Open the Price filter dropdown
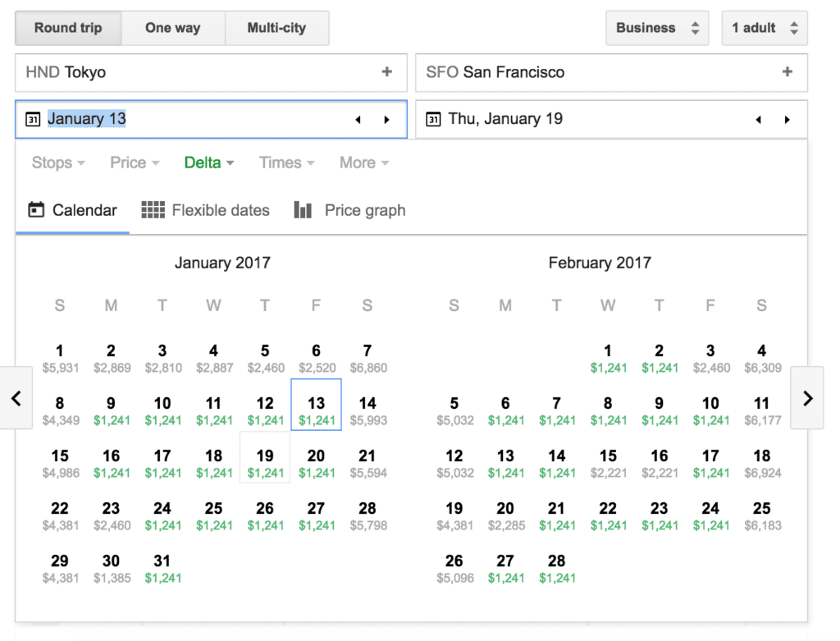This screenshot has width=840, height=641. 135,163
